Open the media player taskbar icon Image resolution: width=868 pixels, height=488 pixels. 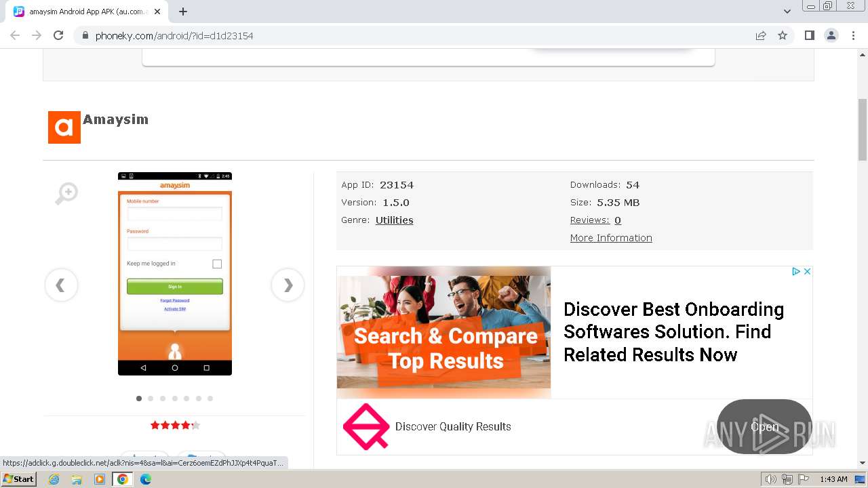(x=100, y=479)
